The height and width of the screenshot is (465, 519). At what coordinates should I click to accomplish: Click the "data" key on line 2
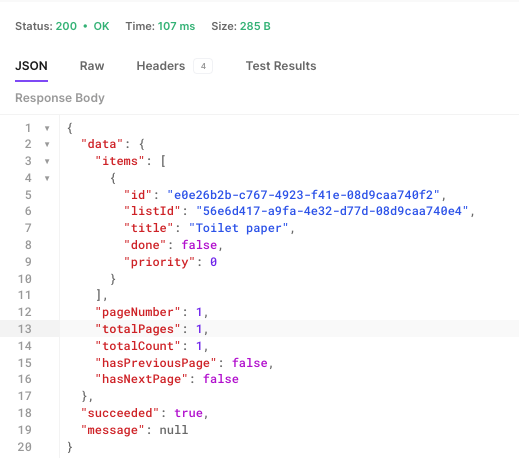click(102, 144)
